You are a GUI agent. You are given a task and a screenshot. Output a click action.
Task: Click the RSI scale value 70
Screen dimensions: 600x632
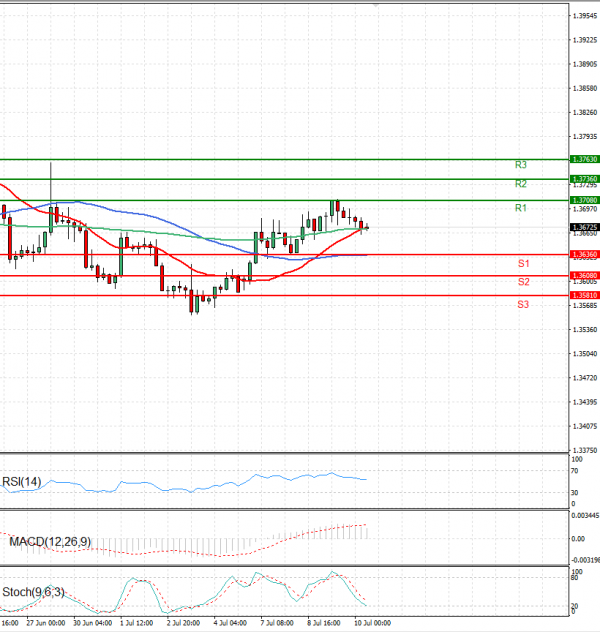pos(575,471)
